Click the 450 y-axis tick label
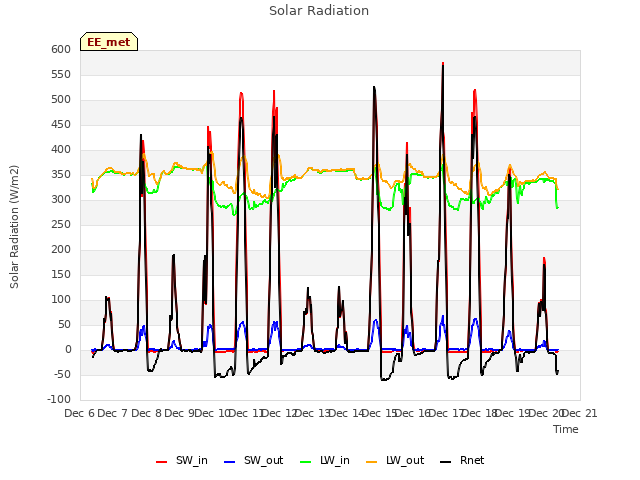Viewport: 640px width, 480px height. [61, 124]
